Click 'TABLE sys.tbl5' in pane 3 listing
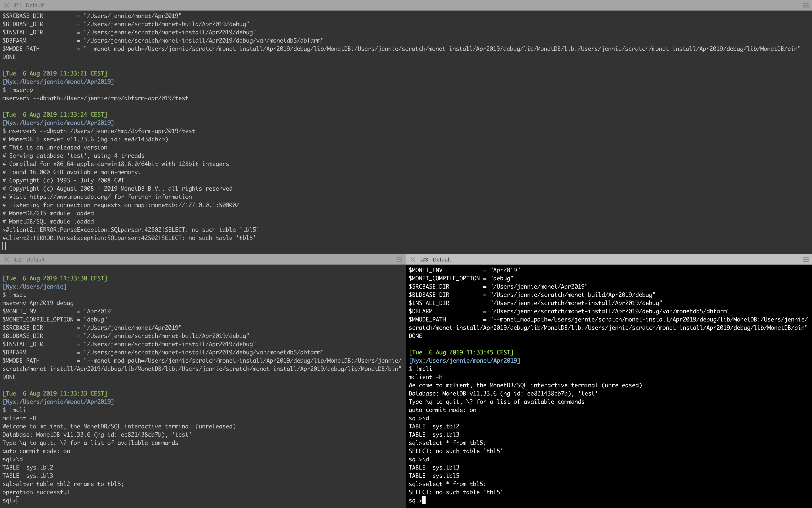Image resolution: width=812 pixels, height=508 pixels. (x=434, y=476)
